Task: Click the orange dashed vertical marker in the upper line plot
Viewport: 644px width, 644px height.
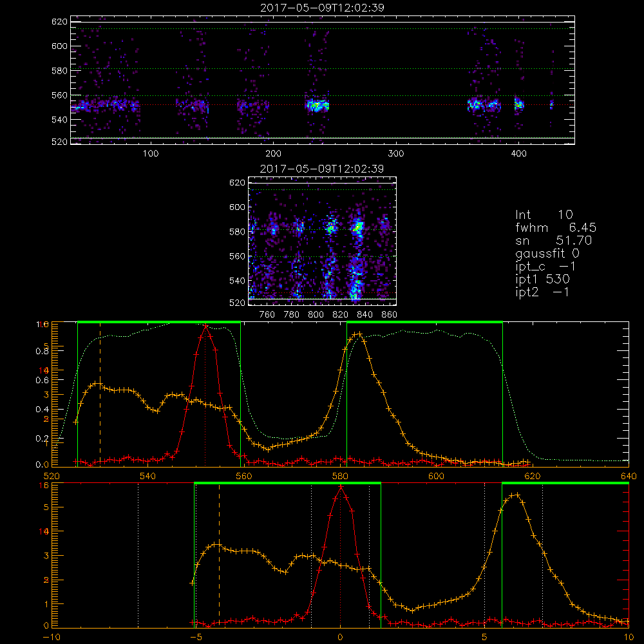Action: pos(100,394)
